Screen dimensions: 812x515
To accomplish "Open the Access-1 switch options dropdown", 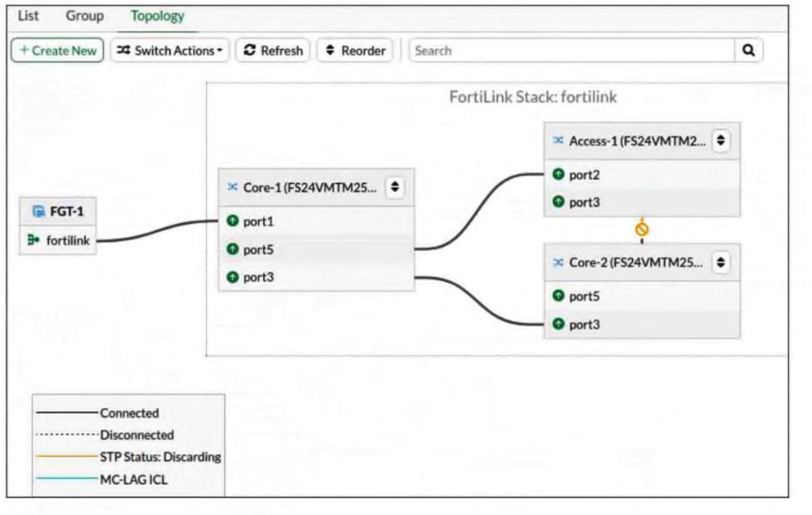I will click(721, 140).
